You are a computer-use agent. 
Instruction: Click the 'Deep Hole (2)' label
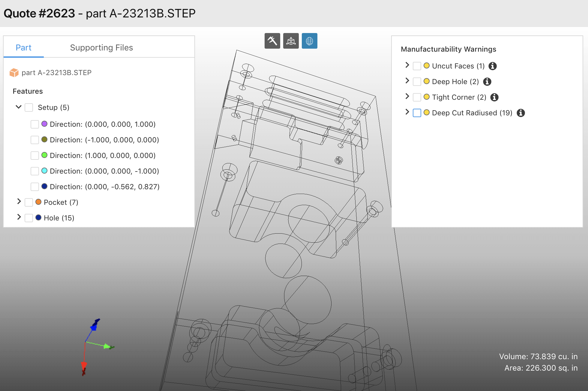pos(455,82)
